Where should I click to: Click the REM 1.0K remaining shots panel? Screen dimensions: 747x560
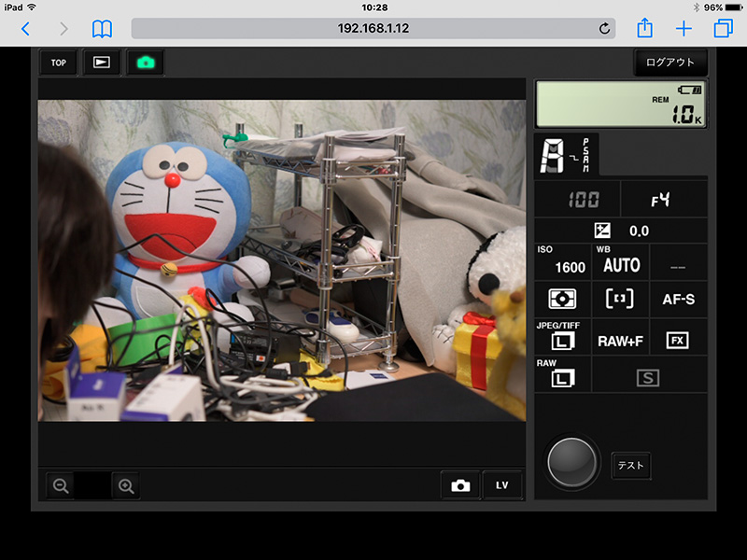click(621, 104)
